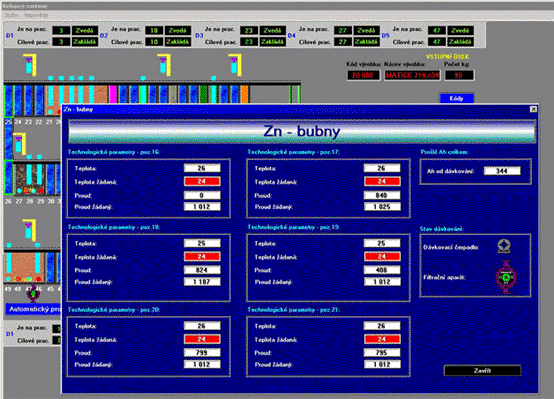
Task: Click the Zavřít button
Action: pos(482,371)
